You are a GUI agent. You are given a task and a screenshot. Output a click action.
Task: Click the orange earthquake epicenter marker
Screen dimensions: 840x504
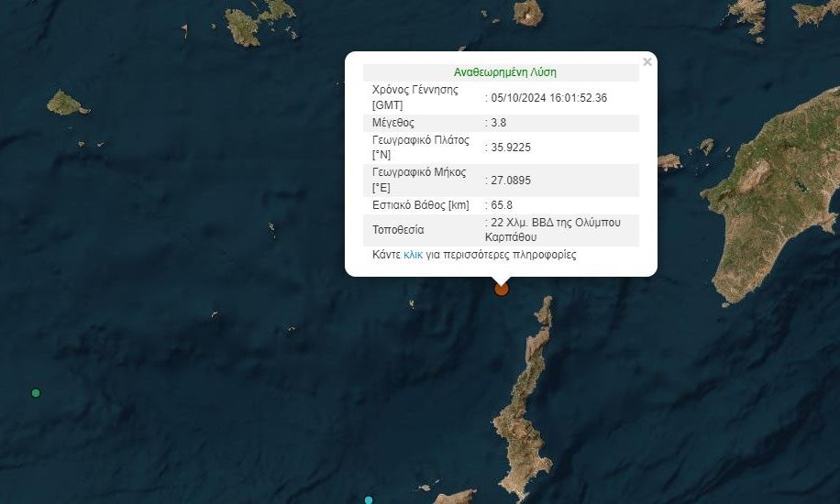(502, 289)
